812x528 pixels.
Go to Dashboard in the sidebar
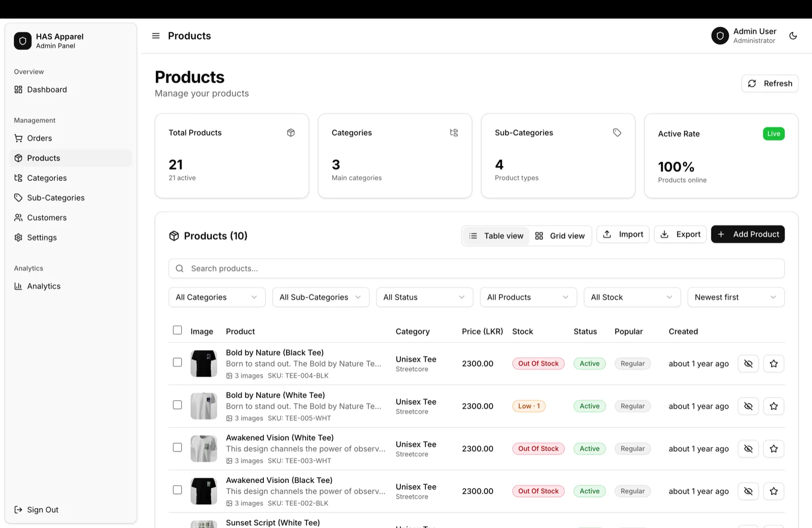pyautogui.click(x=71, y=90)
